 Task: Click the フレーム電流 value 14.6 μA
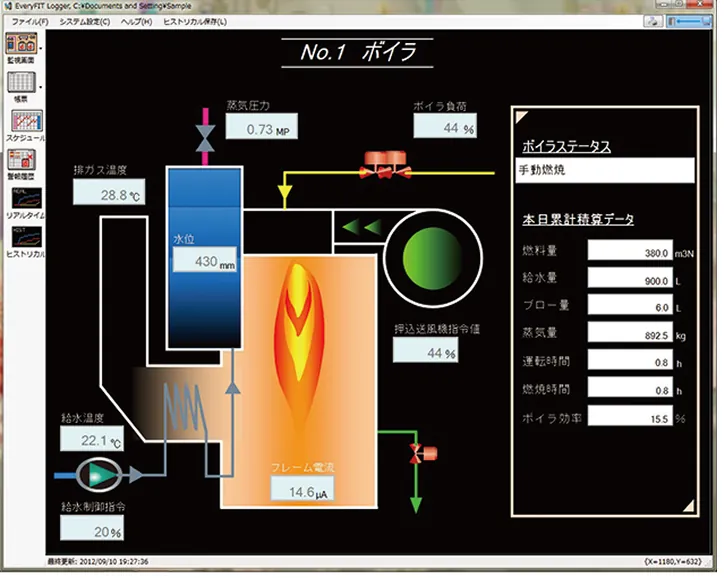click(302, 488)
